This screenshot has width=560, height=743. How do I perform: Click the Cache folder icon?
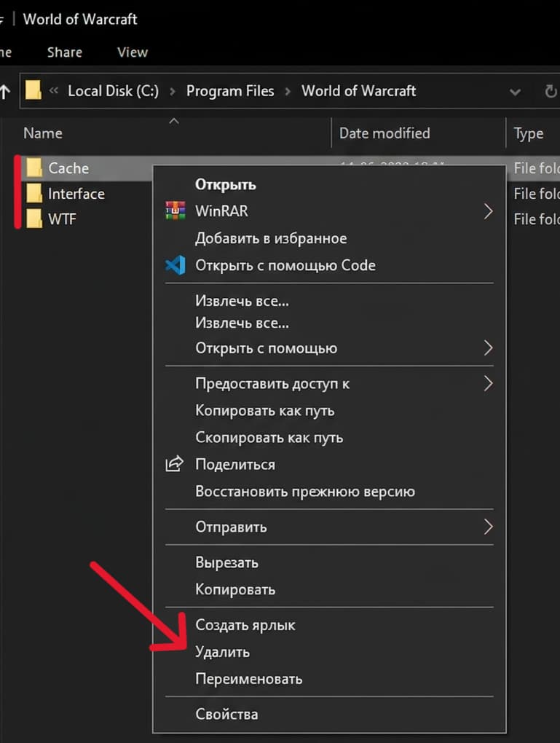pos(34,168)
